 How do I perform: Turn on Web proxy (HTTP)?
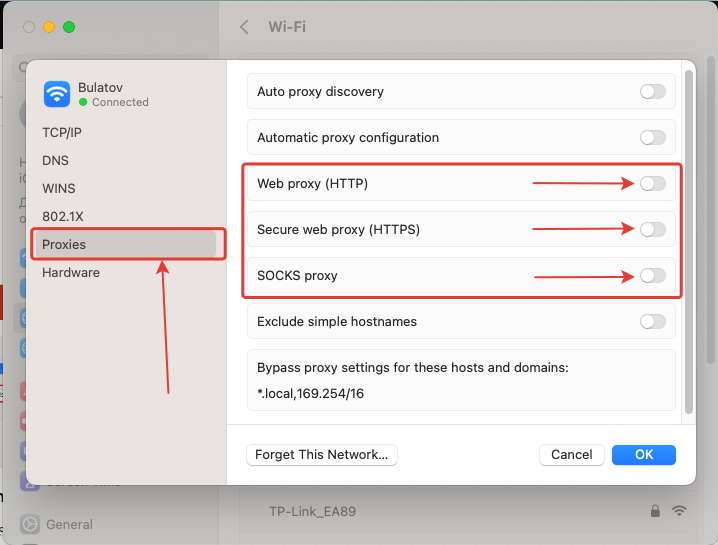tap(652, 184)
